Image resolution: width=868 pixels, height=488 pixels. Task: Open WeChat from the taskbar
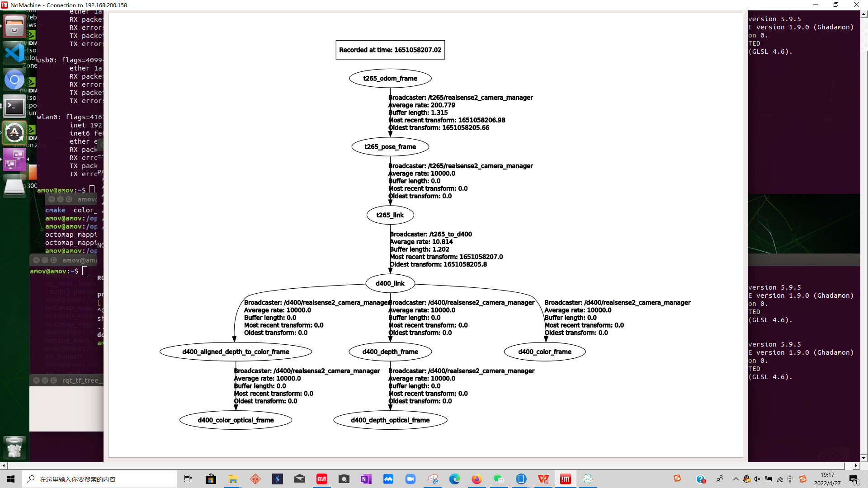click(x=499, y=479)
